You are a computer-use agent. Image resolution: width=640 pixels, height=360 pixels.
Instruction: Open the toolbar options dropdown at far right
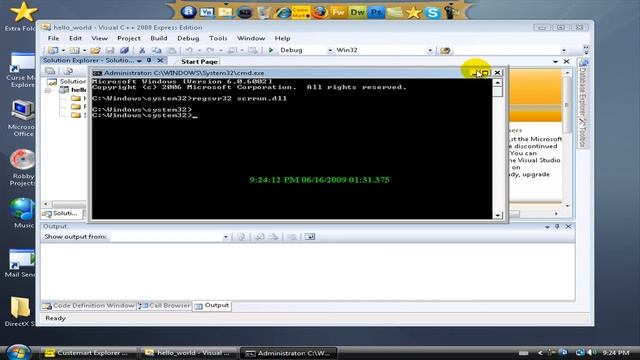586,50
